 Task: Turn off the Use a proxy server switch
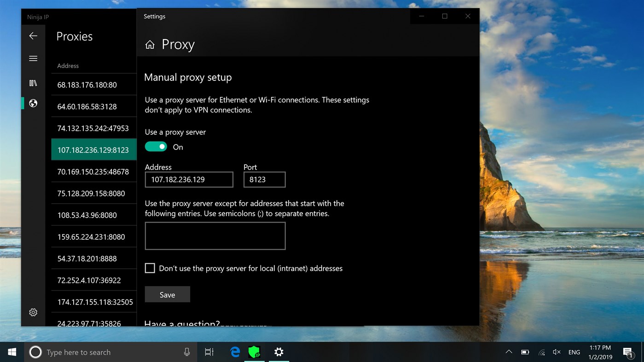pos(156,146)
